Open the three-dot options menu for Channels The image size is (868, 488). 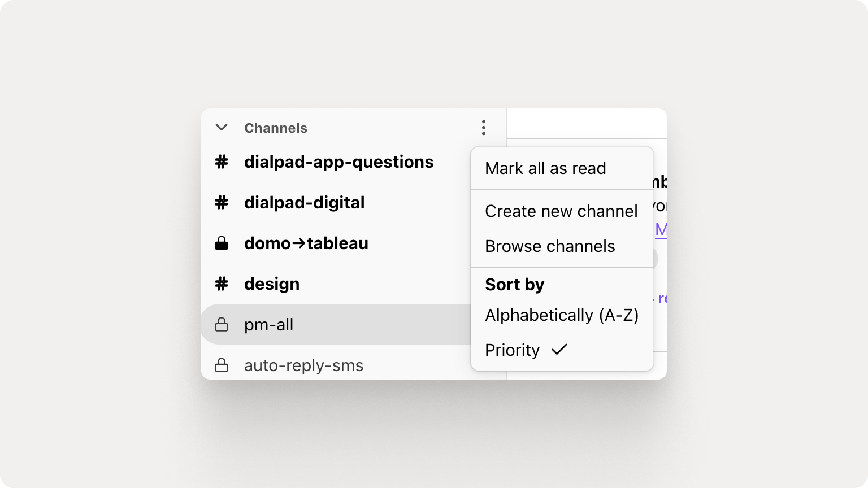(x=483, y=128)
